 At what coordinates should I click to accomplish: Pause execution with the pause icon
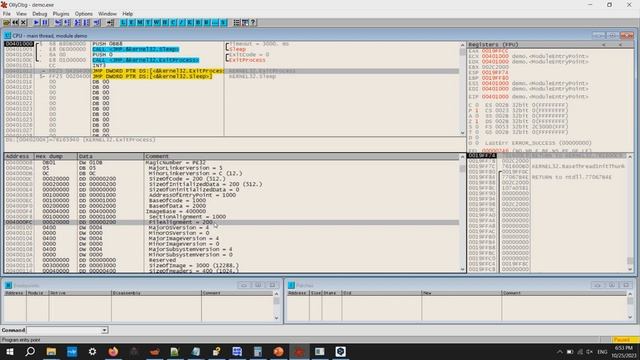pyautogui.click(x=45, y=22)
